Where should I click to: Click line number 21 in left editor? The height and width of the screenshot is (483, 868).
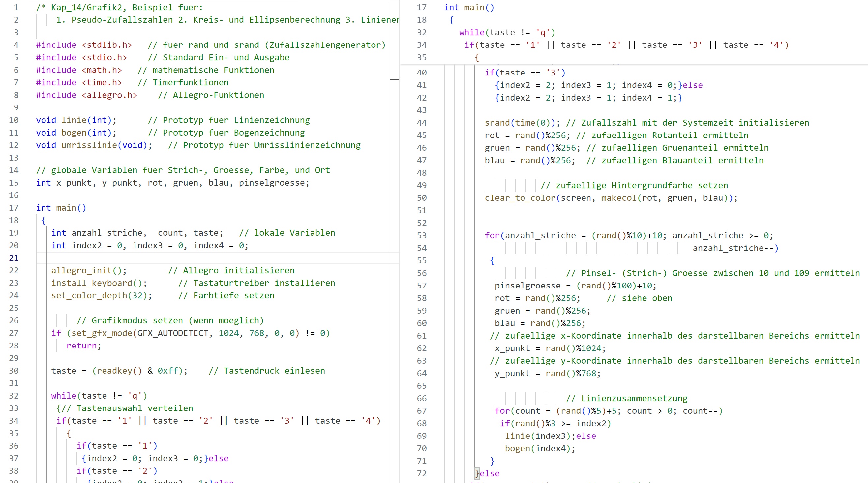coord(14,258)
